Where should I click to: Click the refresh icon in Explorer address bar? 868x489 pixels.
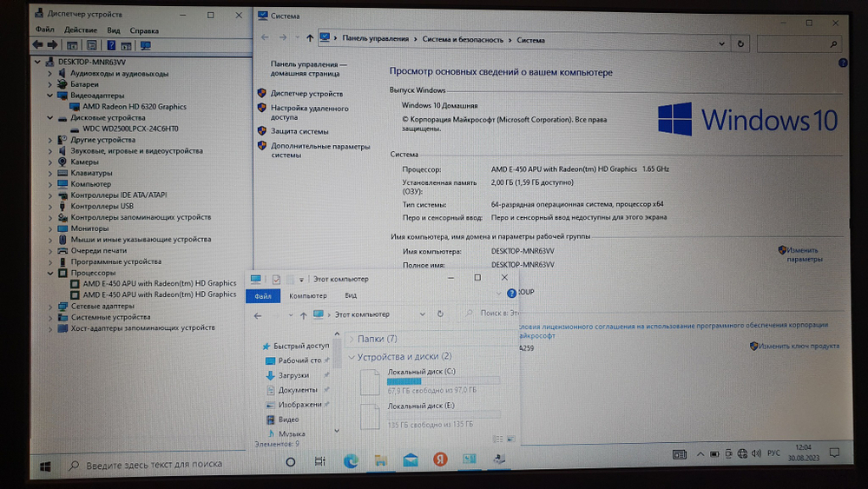440,314
